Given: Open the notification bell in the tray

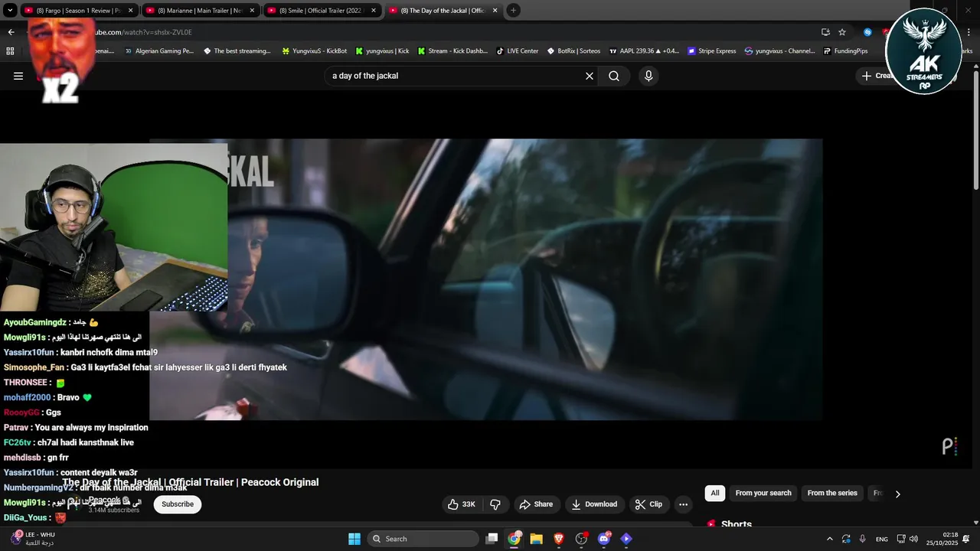Looking at the screenshot, I should 967,539.
